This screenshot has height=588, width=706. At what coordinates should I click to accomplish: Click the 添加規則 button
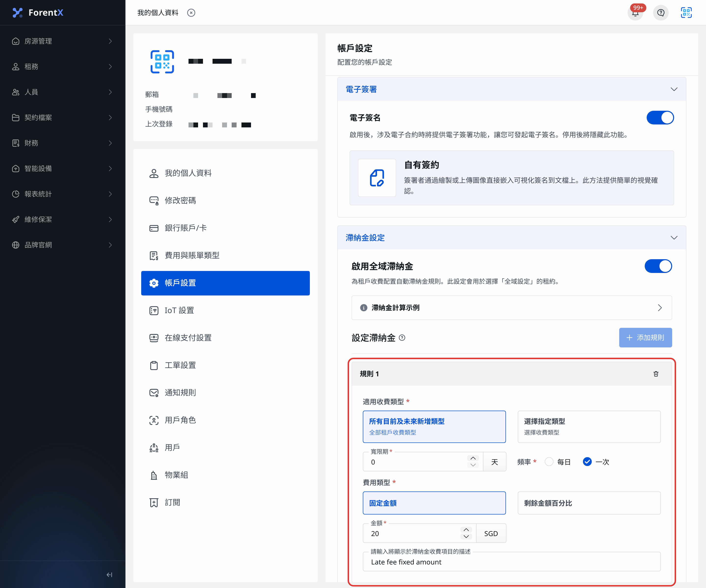click(645, 338)
